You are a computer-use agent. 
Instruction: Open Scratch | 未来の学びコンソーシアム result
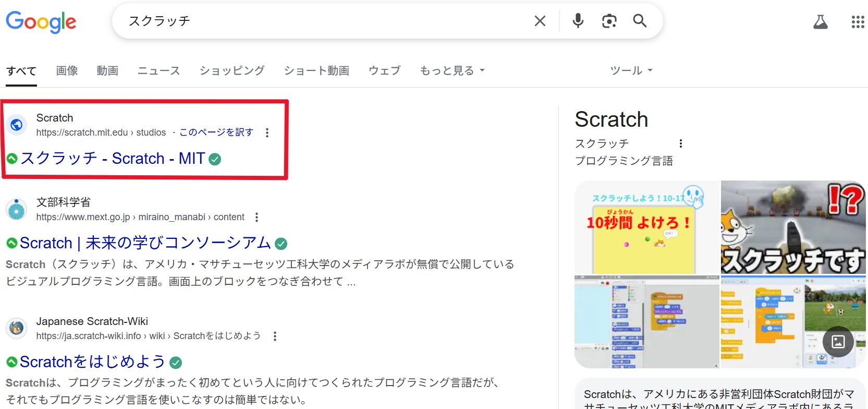tap(145, 243)
